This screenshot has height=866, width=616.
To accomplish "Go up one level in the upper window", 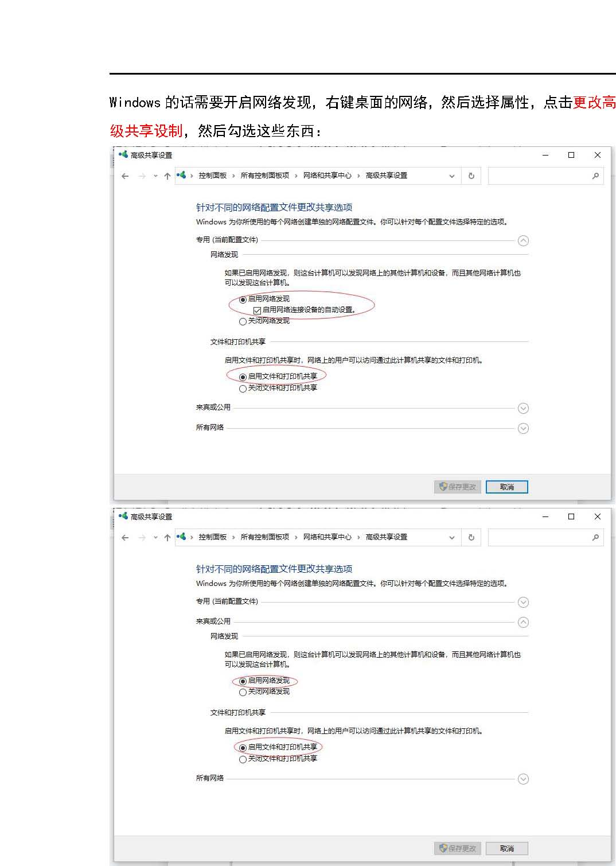I will (167, 176).
